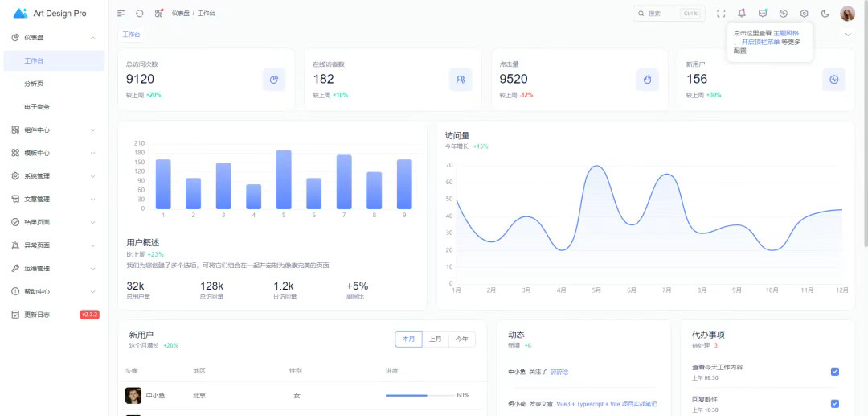Uncheck the 回复邮件 to-do checkbox

click(834, 403)
